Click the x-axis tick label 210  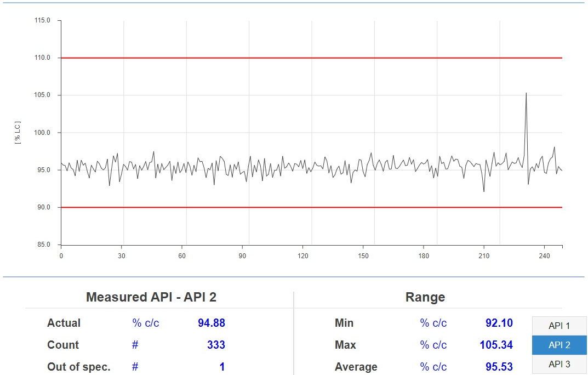pos(484,255)
